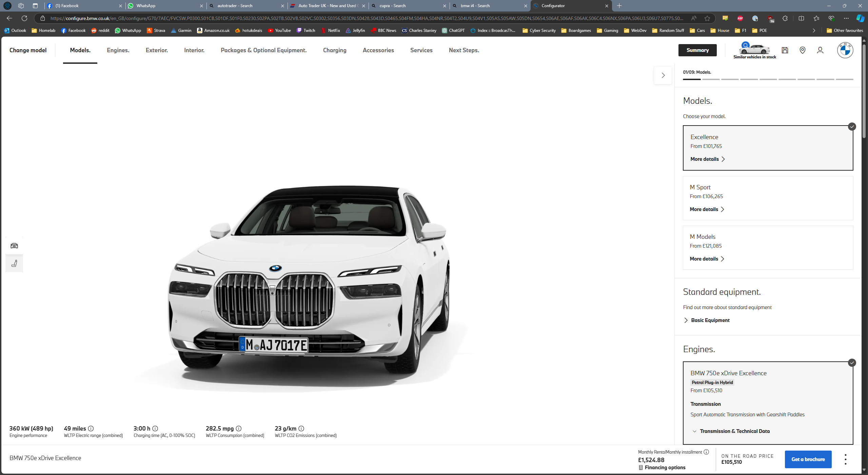Click the Summary button
This screenshot has width=868, height=475.
(697, 50)
